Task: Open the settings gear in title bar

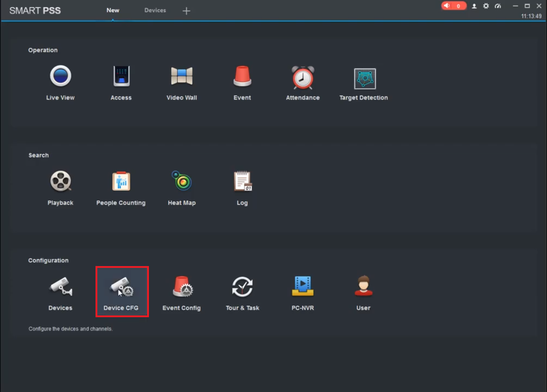Action: pyautogui.click(x=486, y=6)
